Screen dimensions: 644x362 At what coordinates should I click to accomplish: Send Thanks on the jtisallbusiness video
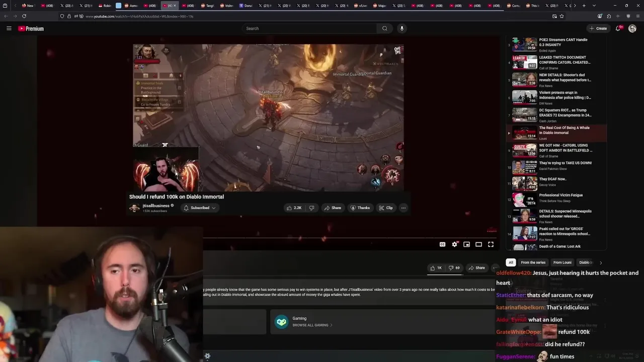[360, 208]
